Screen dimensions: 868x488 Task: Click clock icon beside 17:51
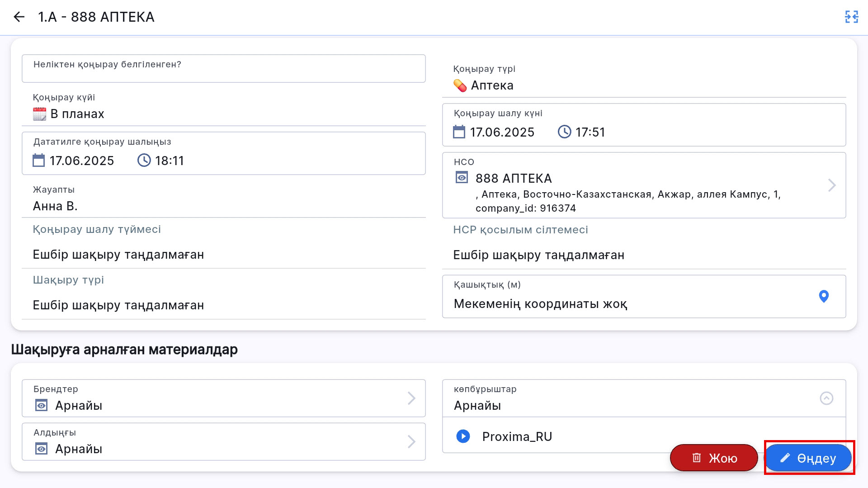pyautogui.click(x=564, y=132)
